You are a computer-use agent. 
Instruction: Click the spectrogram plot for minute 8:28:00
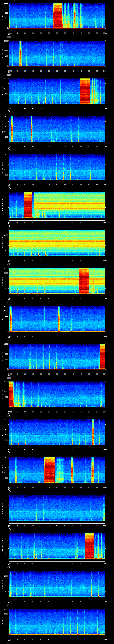(x=57, y=243)
